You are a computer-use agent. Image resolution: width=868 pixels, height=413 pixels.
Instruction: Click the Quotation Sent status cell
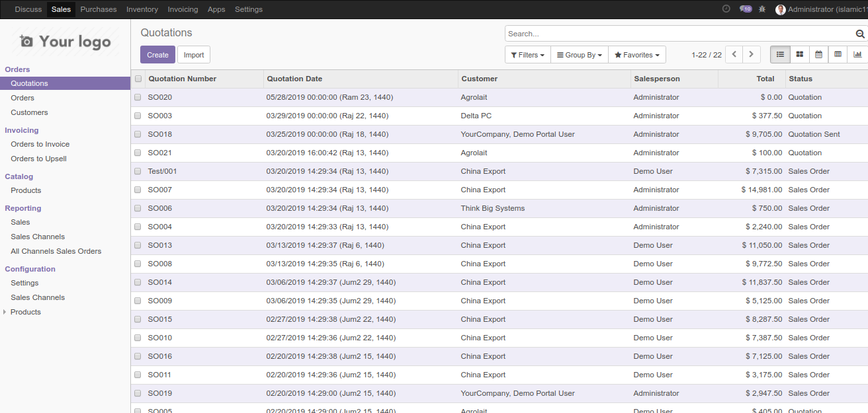(814, 134)
